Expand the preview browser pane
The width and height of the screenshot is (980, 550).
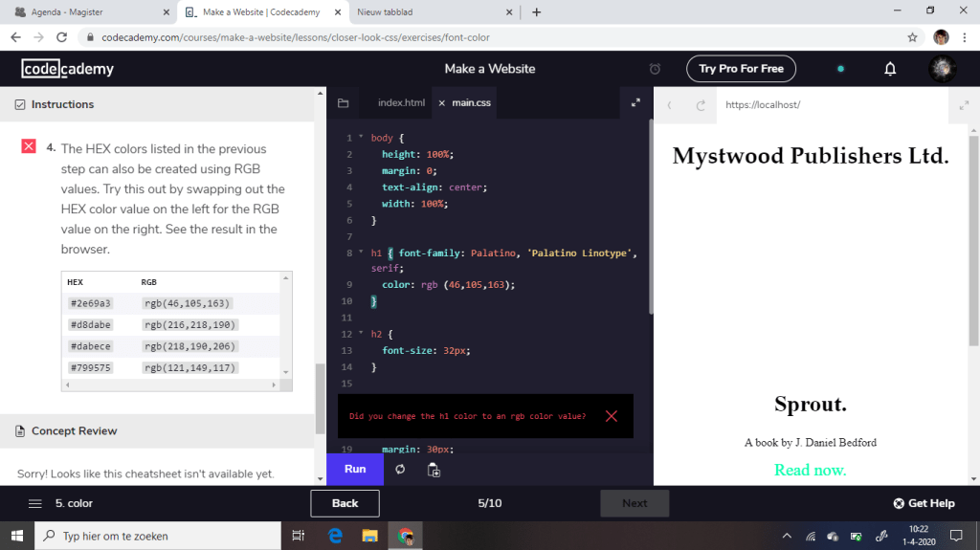click(963, 105)
